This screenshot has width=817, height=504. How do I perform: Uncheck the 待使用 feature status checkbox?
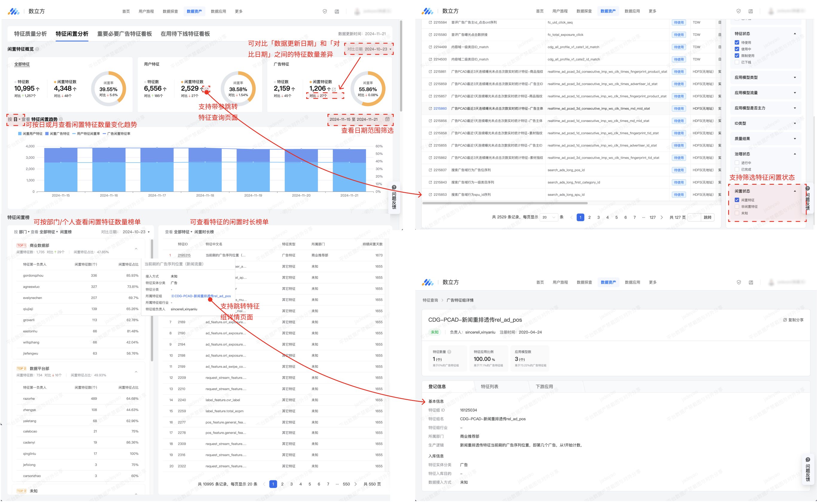[x=737, y=43]
